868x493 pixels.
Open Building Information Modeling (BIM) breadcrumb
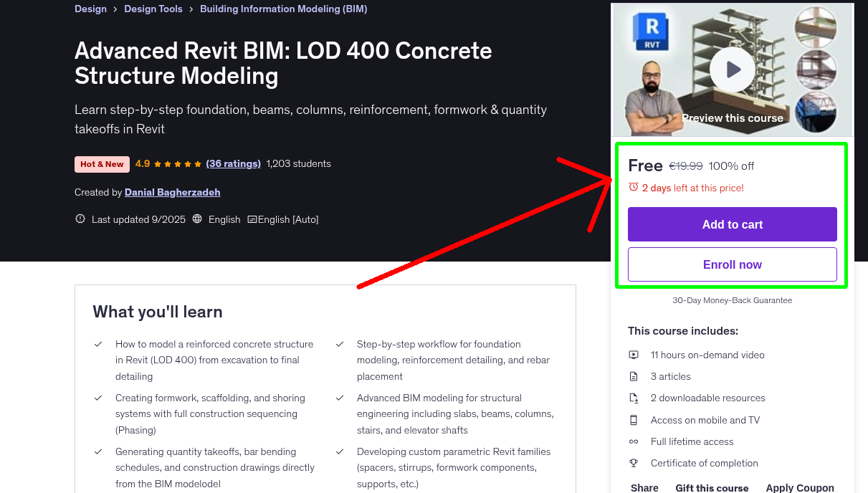283,9
